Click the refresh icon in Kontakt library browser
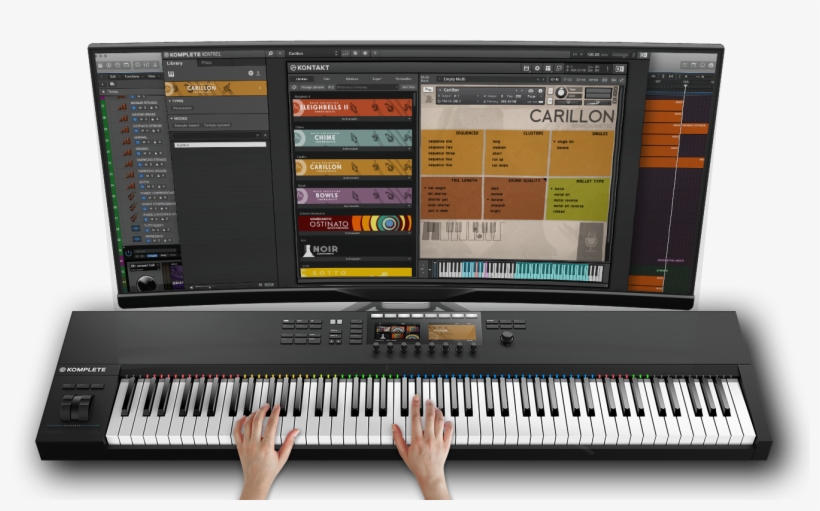This screenshot has height=511, width=820. pos(294,87)
